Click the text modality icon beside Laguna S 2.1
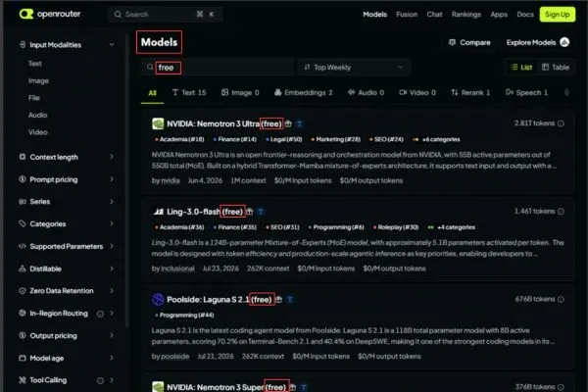Image resolution: width=588 pixels, height=392 pixels. (290, 299)
